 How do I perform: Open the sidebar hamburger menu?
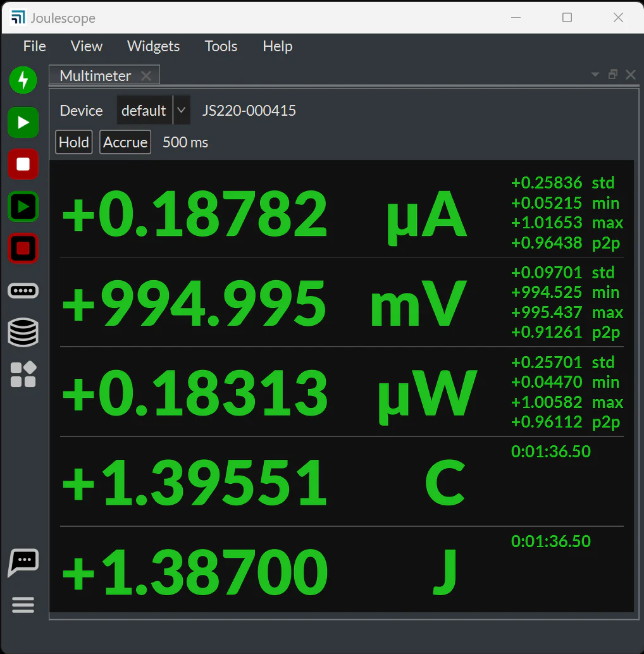tap(23, 605)
